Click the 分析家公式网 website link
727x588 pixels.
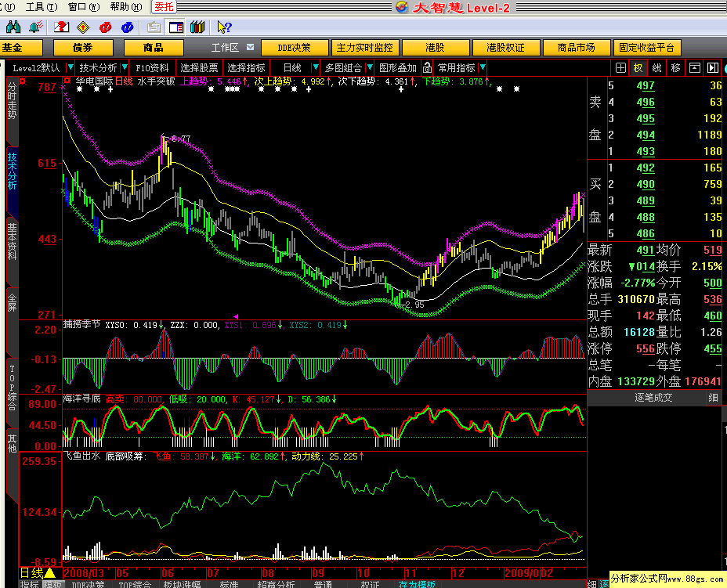tap(667, 579)
